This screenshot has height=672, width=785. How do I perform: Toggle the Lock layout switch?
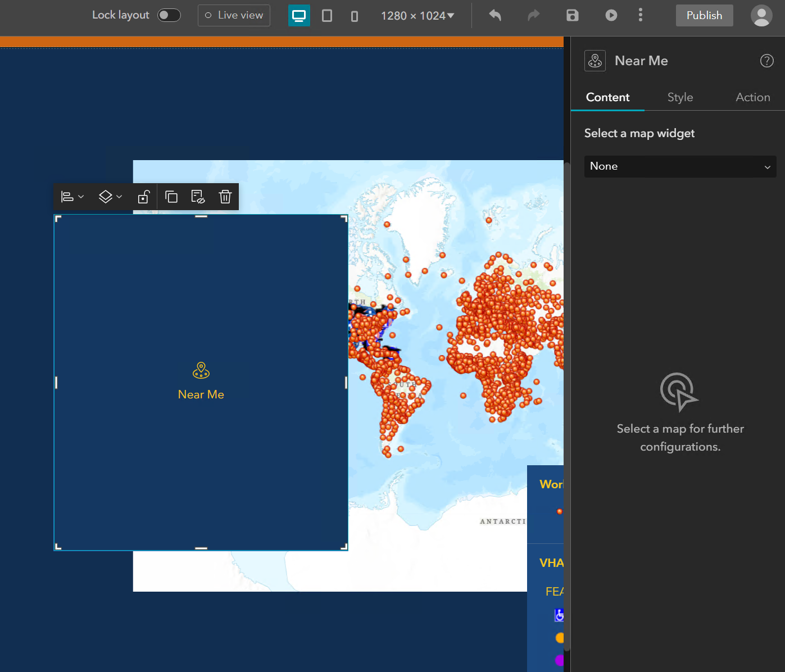click(x=169, y=15)
